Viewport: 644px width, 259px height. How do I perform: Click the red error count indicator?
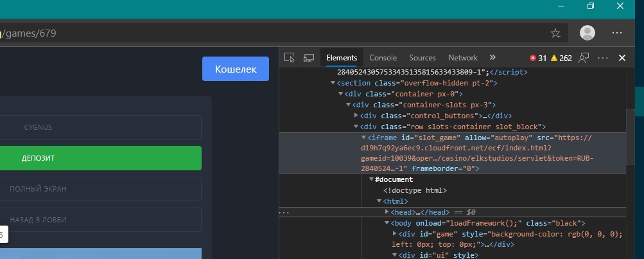click(538, 58)
